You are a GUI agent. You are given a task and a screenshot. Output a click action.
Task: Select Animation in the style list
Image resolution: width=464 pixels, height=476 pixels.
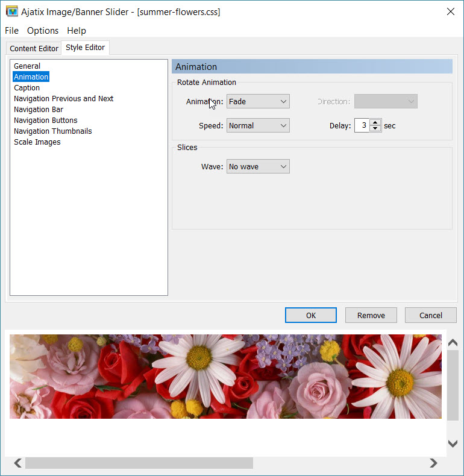coord(31,77)
